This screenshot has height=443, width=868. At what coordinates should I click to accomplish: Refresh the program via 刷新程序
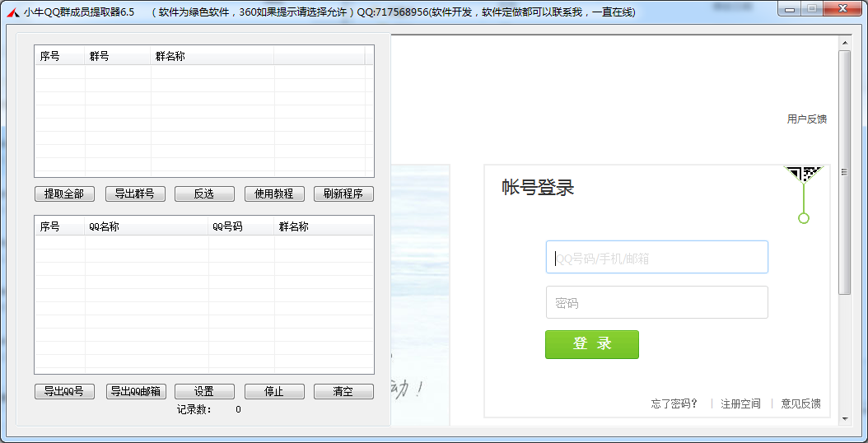pyautogui.click(x=343, y=194)
